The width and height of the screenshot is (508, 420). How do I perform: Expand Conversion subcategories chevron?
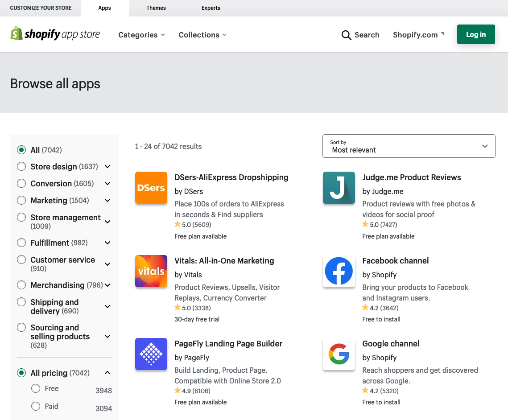[107, 183]
